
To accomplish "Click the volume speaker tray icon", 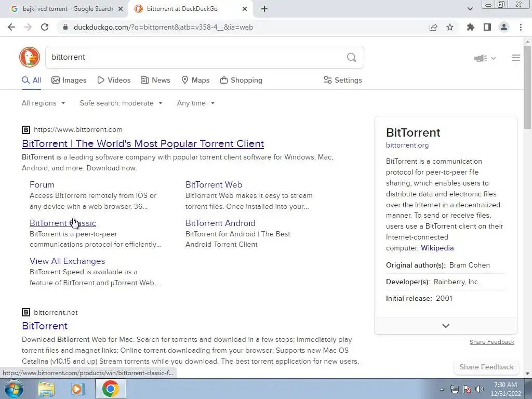I will coord(480,389).
